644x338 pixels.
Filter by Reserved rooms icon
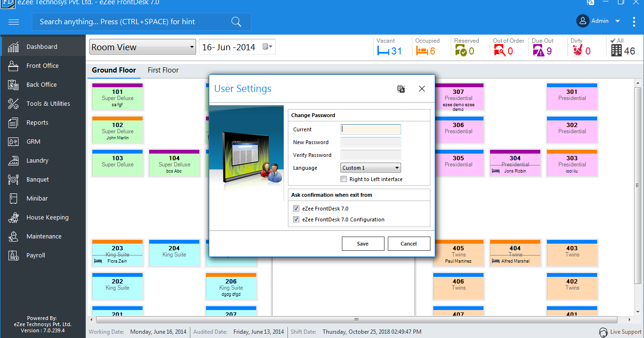tap(461, 51)
